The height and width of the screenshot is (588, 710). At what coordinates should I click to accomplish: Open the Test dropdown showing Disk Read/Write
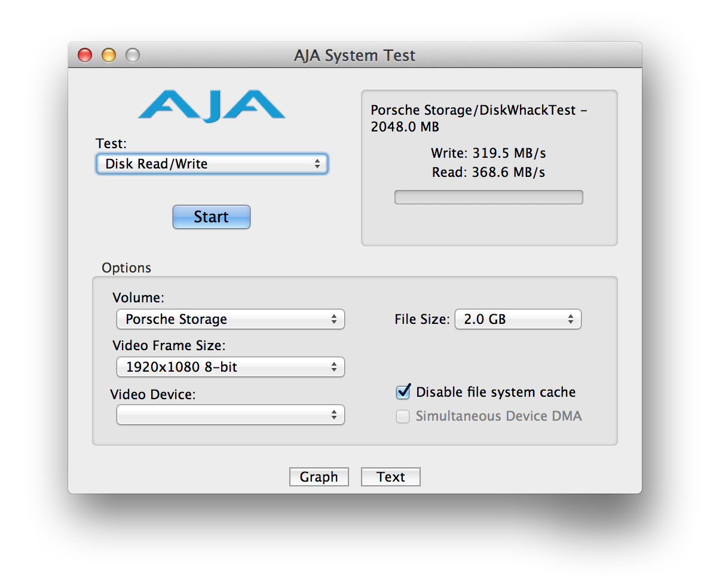click(x=212, y=164)
